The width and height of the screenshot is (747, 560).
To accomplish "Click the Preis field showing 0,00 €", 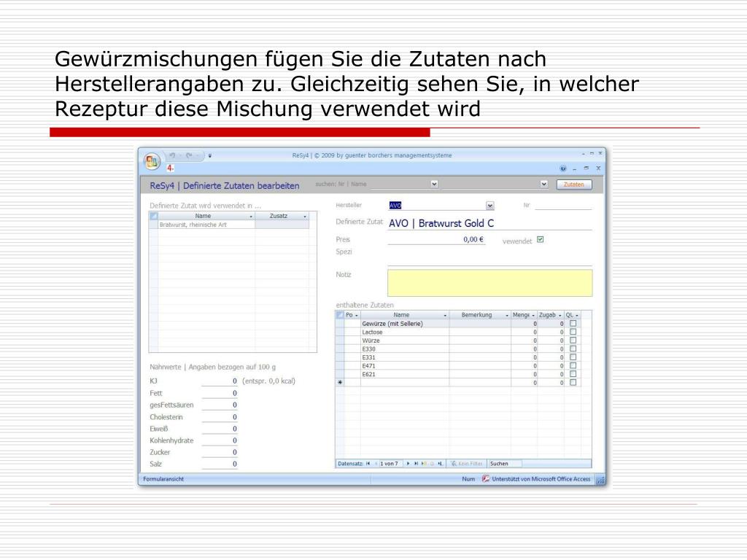I will coord(436,239).
